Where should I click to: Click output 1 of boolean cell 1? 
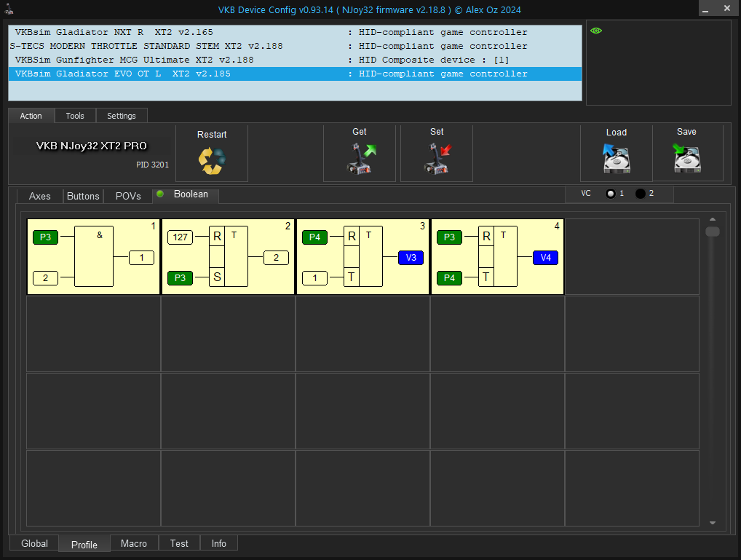(142, 258)
